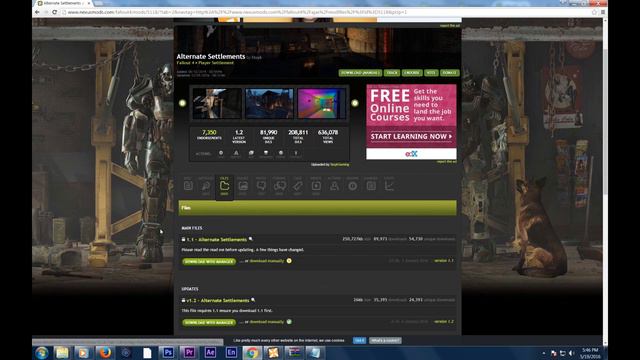This screenshot has width=640, height=360.
Task: Show previous images with left carousel arrow
Action: 182,103
